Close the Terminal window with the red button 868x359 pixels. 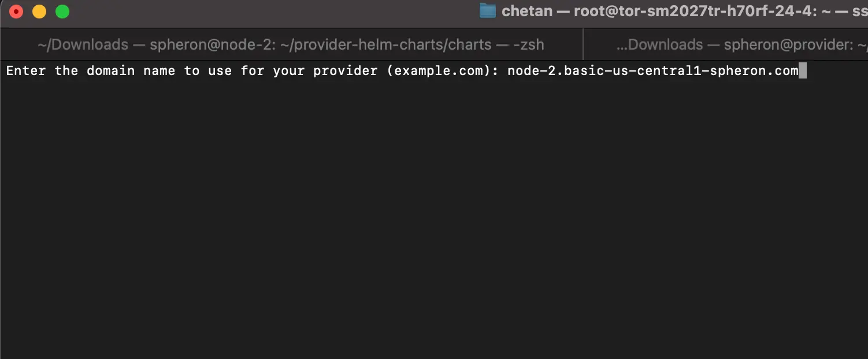(x=16, y=10)
